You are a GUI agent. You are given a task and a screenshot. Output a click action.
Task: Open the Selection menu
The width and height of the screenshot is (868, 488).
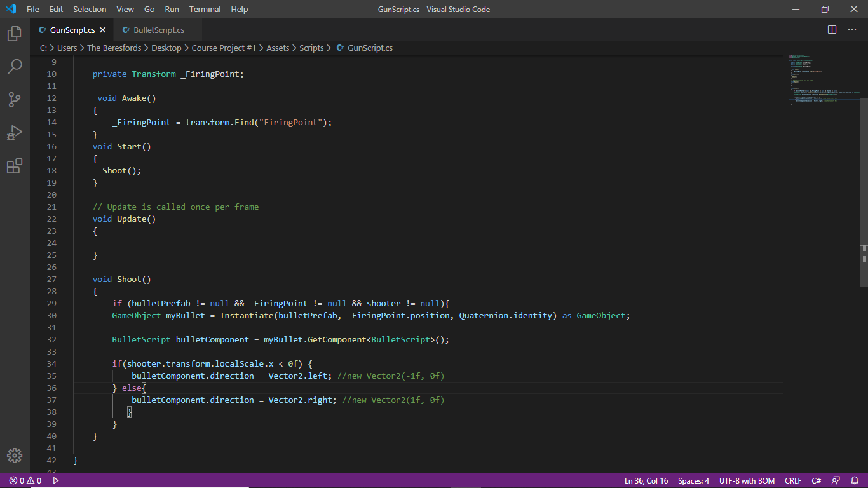tap(90, 9)
